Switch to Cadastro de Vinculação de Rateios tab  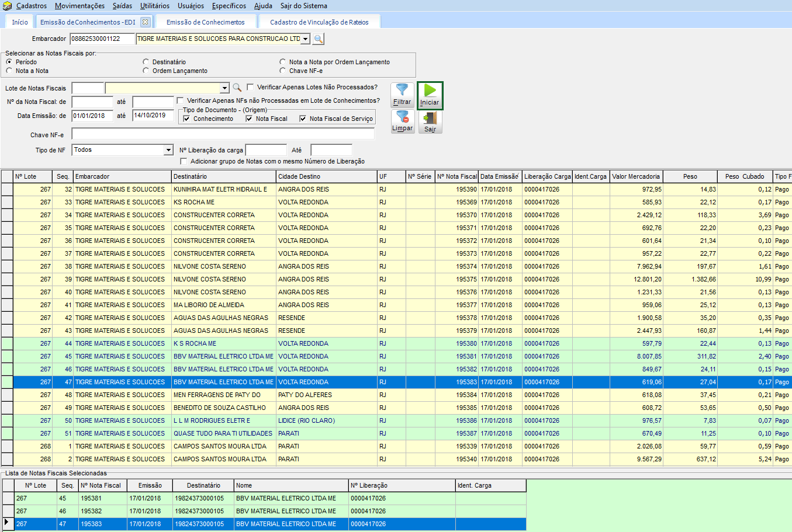319,22
